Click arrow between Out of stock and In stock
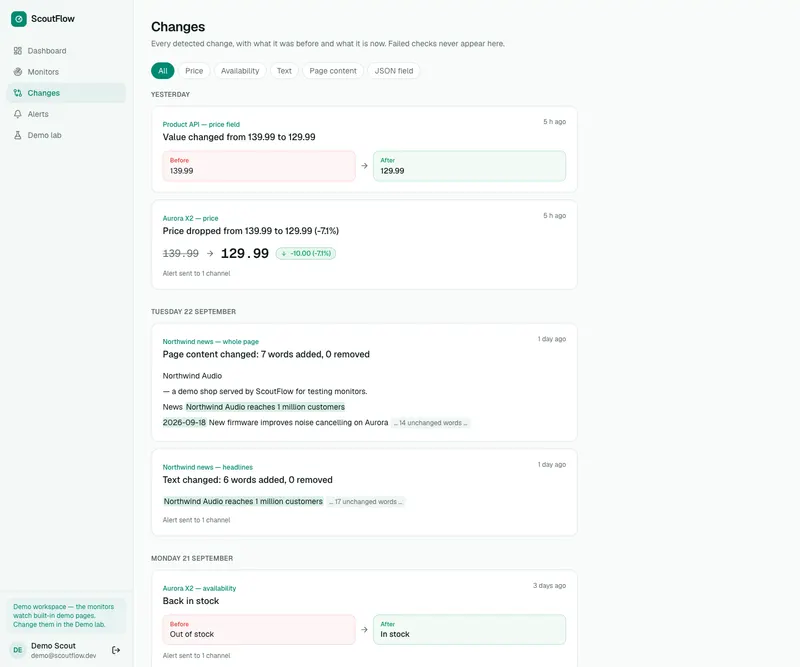Image resolution: width=800 pixels, height=667 pixels. point(364,630)
